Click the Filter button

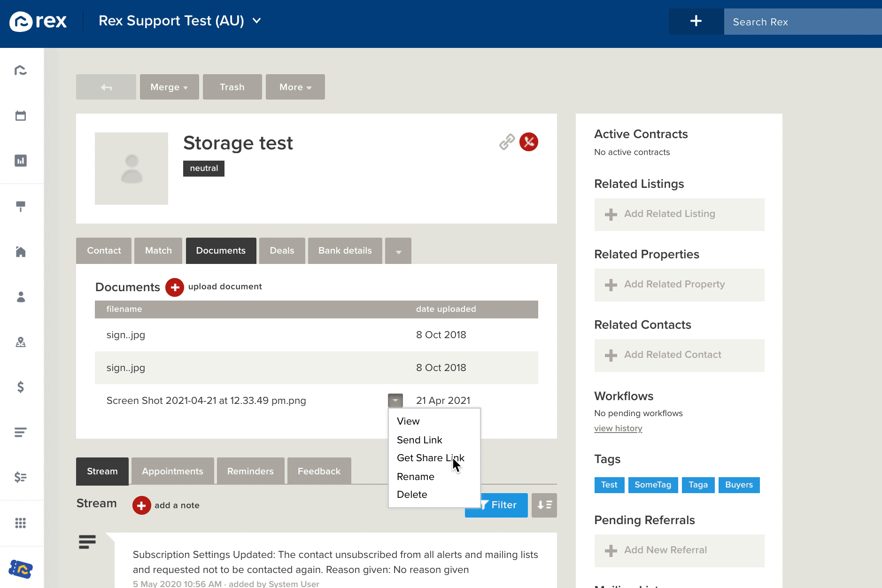(x=503, y=505)
